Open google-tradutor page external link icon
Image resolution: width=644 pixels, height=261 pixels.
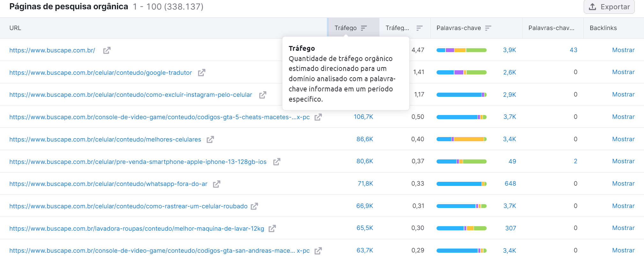[x=202, y=73]
